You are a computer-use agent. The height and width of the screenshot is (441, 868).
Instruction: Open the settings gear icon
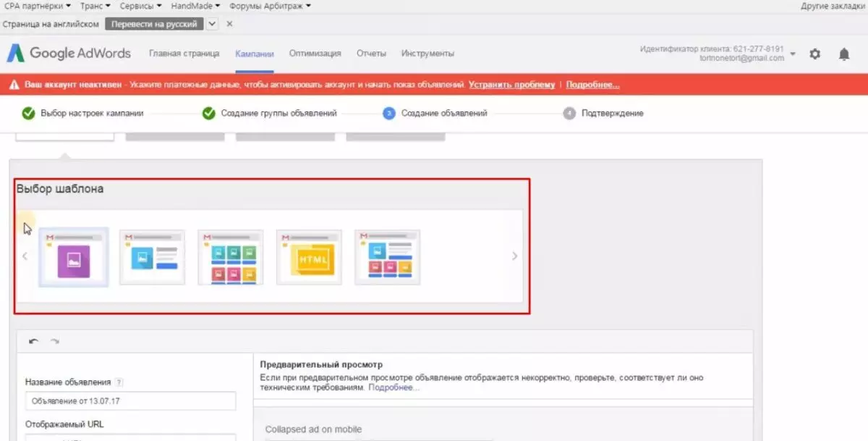pos(815,54)
